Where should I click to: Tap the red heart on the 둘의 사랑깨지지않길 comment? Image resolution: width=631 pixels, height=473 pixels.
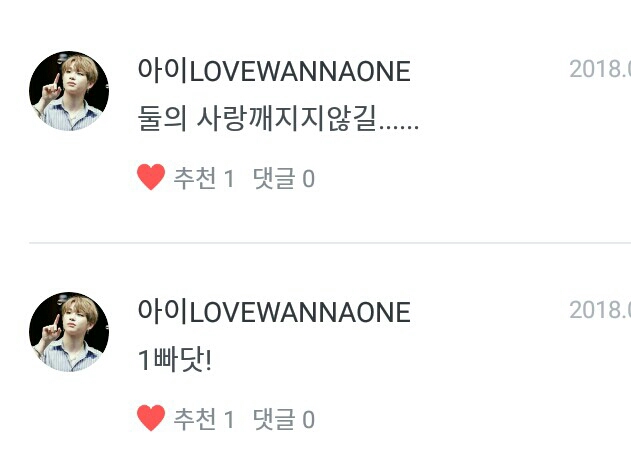[x=151, y=177]
